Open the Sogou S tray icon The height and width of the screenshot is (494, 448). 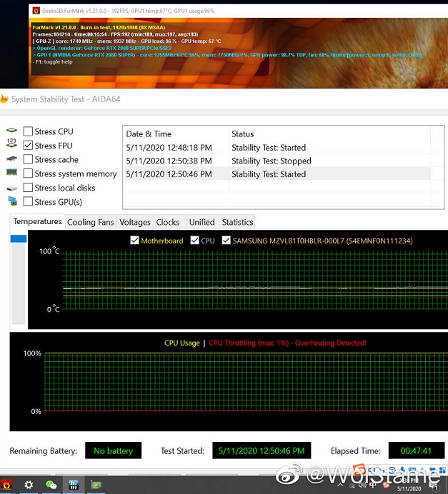coord(387,485)
